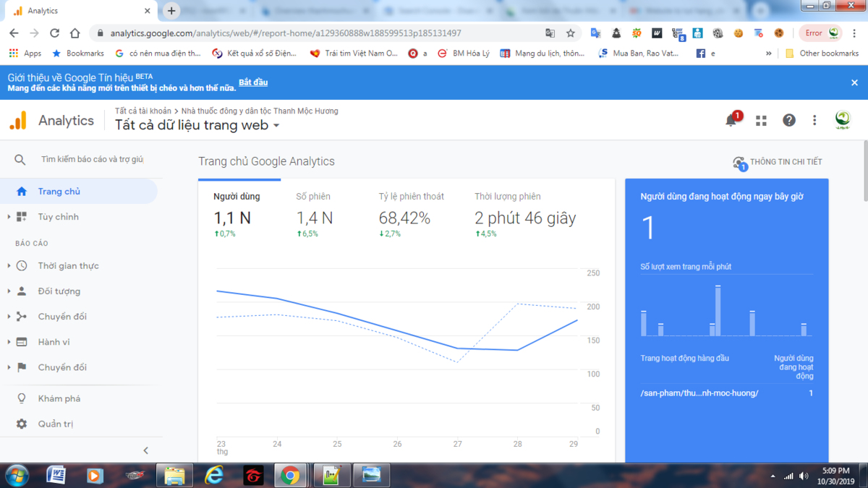The image size is (868, 488).
Task: Show more bookmarks with the double chevron
Action: [x=768, y=53]
